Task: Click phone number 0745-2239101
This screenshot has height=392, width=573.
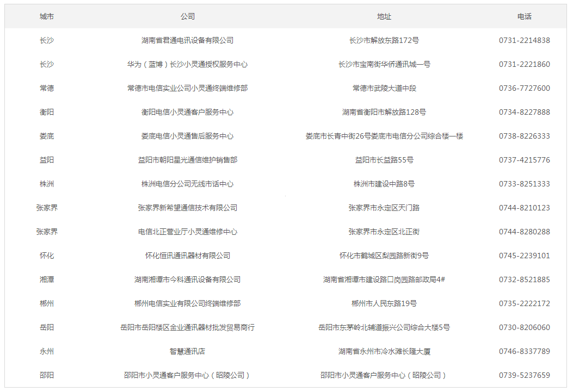Action: tap(525, 256)
